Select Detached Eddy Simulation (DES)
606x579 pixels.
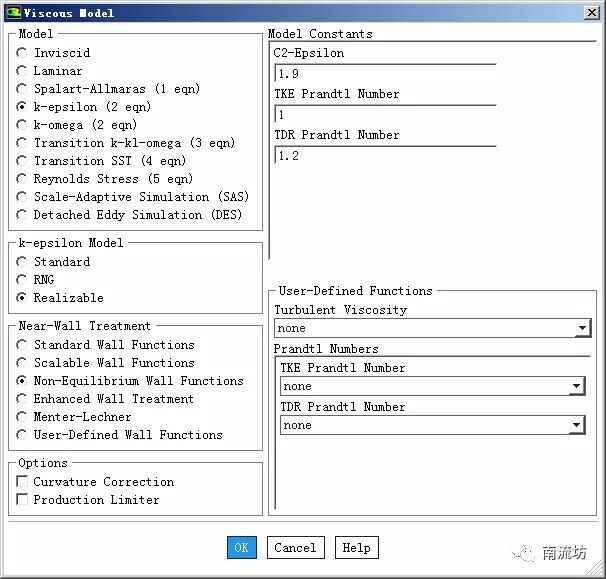tap(22, 215)
